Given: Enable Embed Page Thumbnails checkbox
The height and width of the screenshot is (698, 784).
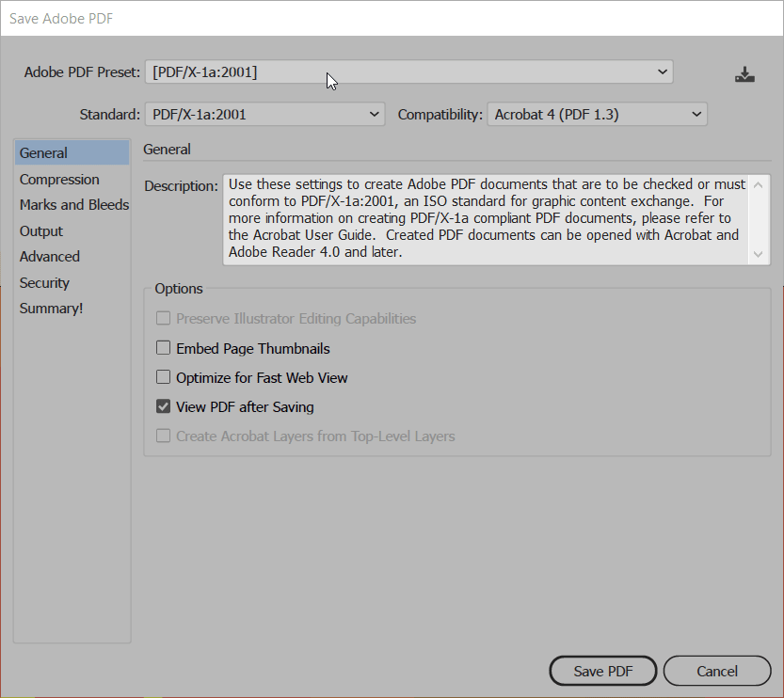Looking at the screenshot, I should pos(163,348).
